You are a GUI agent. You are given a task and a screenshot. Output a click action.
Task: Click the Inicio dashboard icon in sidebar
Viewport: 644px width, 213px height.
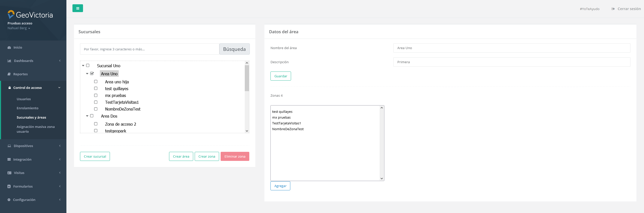click(9, 48)
